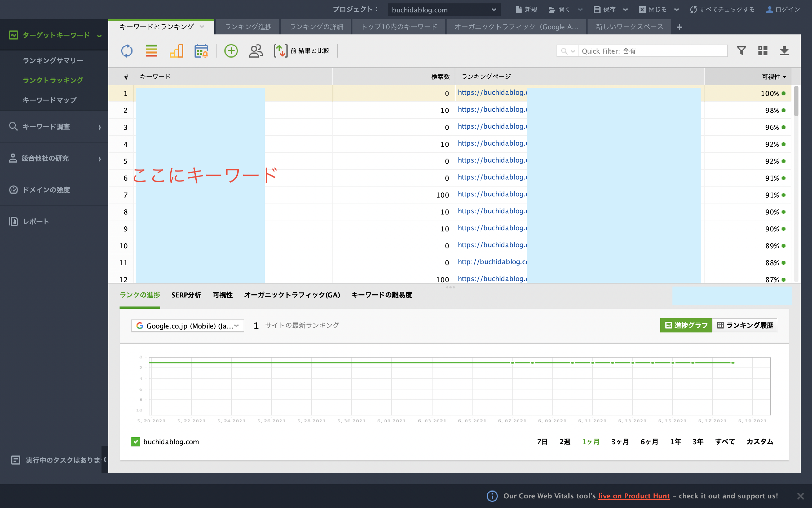Click the quick filter search magnifier icon
Viewport: 812px width, 508px height.
click(564, 51)
